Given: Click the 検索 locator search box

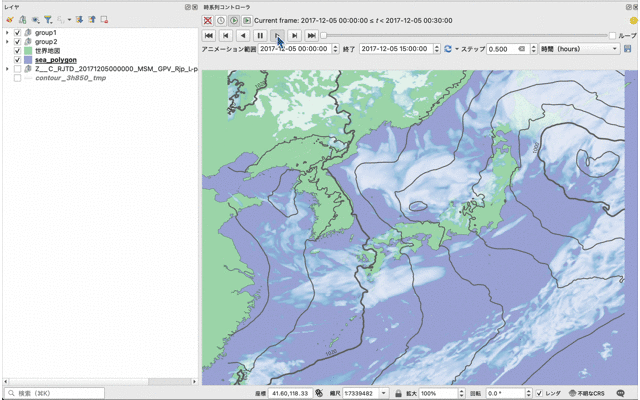Looking at the screenshot, I should coord(55,393).
